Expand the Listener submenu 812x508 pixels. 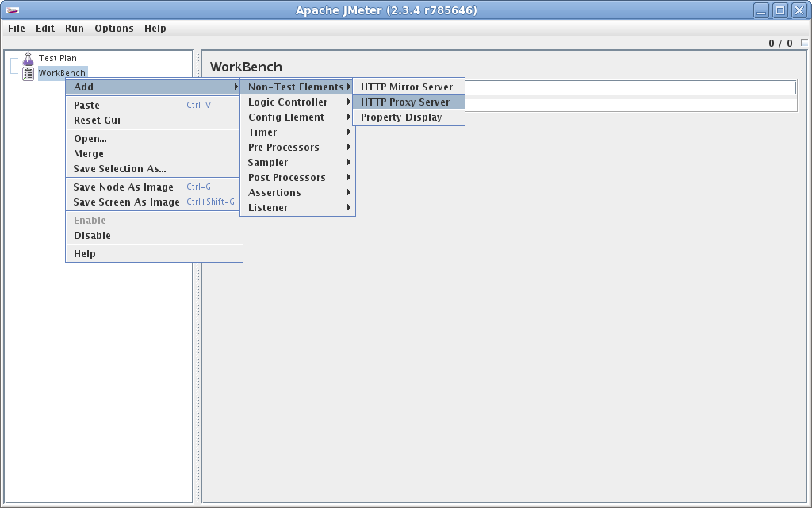click(x=298, y=207)
